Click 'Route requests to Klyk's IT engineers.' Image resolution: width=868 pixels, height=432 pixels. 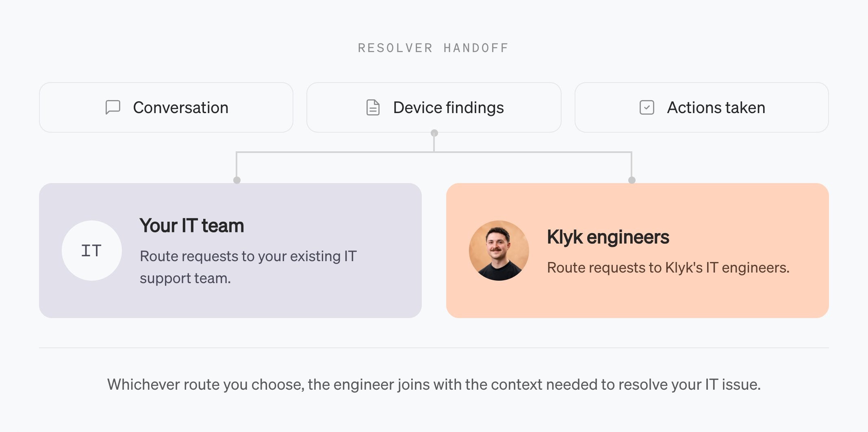pos(668,268)
